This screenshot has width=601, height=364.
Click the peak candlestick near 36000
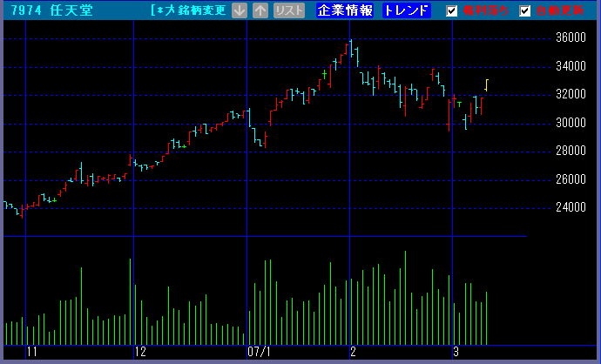351,48
